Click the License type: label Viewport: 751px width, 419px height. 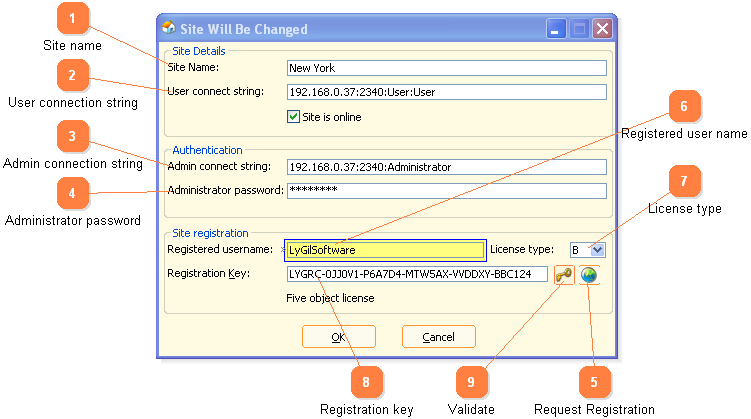[x=522, y=249]
